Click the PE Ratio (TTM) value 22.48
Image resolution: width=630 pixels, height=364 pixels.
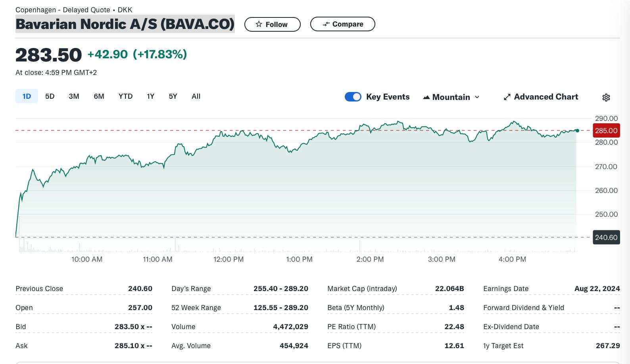454,327
